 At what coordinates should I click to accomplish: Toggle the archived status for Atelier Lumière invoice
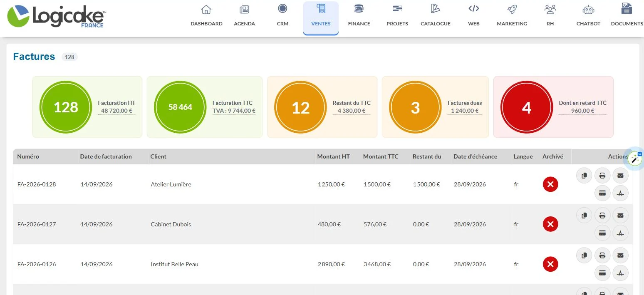(550, 184)
